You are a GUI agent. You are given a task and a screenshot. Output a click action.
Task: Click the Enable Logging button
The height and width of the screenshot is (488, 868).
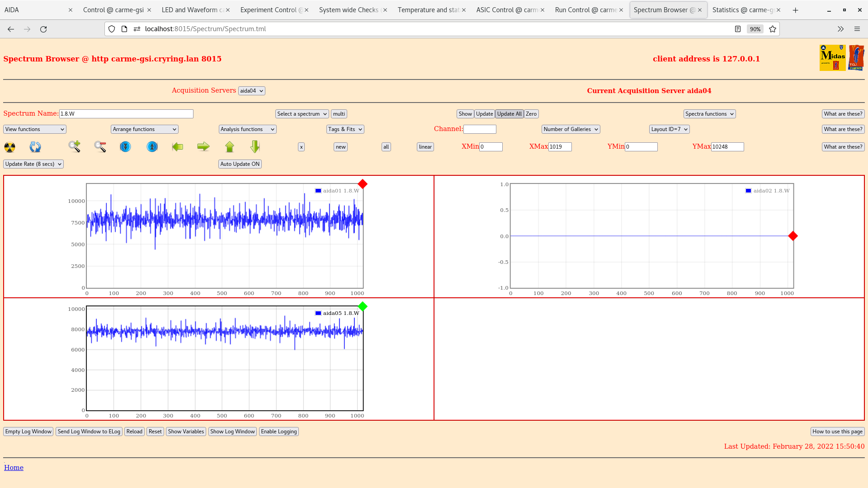(x=278, y=432)
